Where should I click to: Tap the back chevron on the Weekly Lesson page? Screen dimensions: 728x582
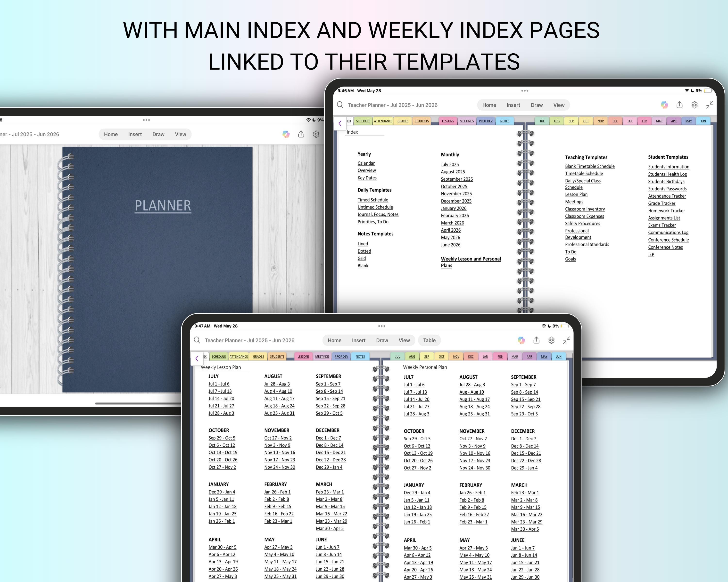[197, 359]
